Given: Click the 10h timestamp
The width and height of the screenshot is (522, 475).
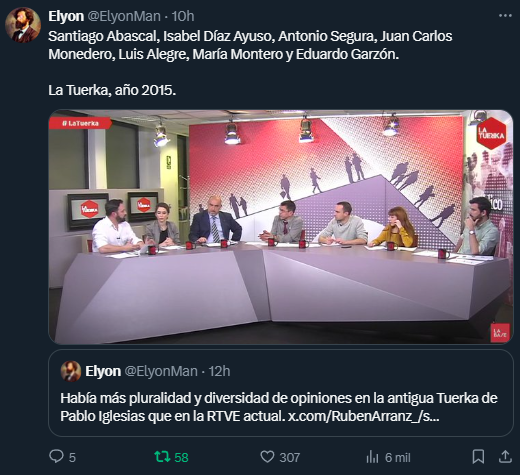Looking at the screenshot, I should pos(183,16).
